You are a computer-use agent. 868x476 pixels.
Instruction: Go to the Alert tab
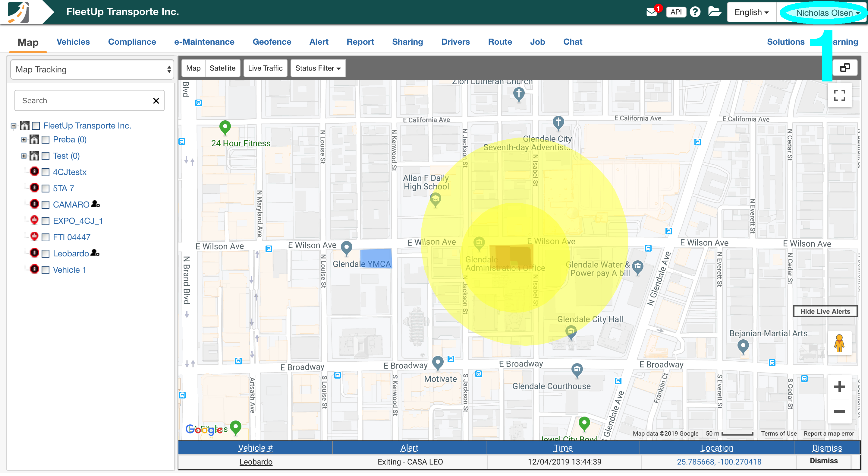pyautogui.click(x=319, y=42)
